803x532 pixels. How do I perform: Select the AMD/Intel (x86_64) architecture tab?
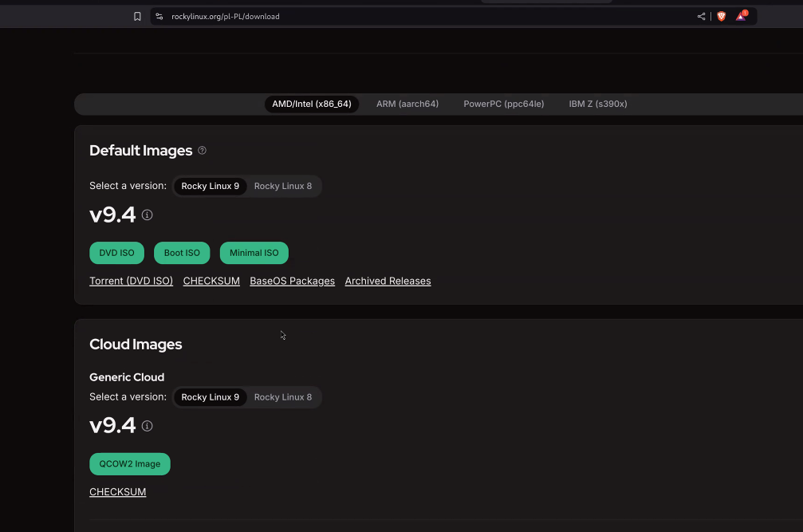[311, 104]
